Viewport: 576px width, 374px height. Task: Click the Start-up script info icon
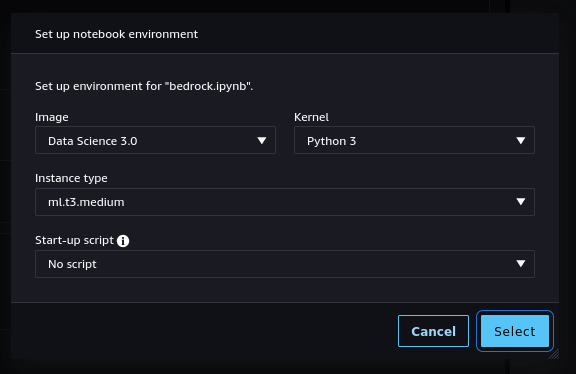pyautogui.click(x=123, y=241)
